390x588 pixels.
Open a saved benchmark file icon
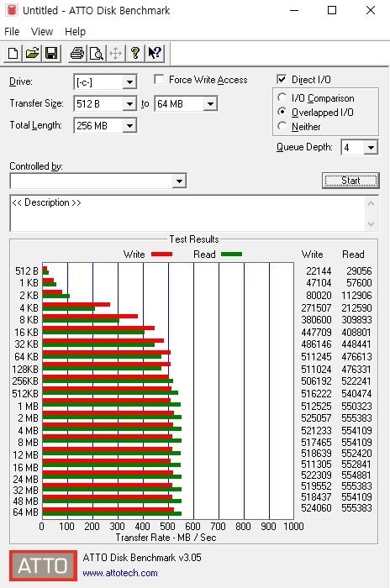pyautogui.click(x=32, y=53)
